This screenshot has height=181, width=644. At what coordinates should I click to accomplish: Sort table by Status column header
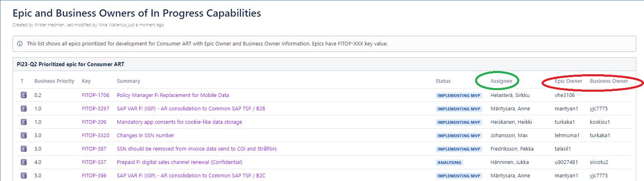pos(443,81)
